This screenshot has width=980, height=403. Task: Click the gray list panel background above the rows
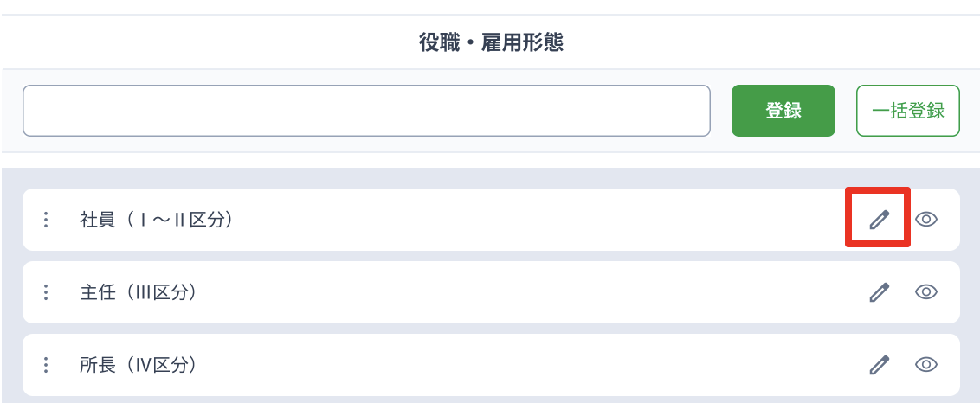491,178
